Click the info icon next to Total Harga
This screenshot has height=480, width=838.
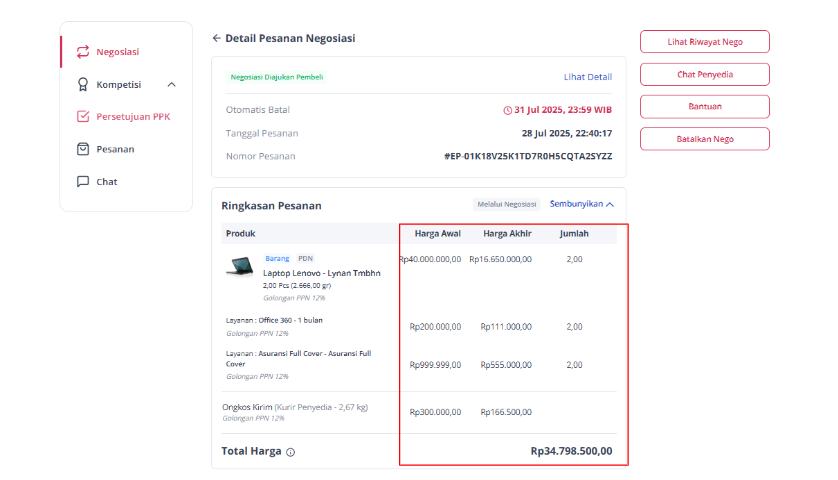coord(290,452)
